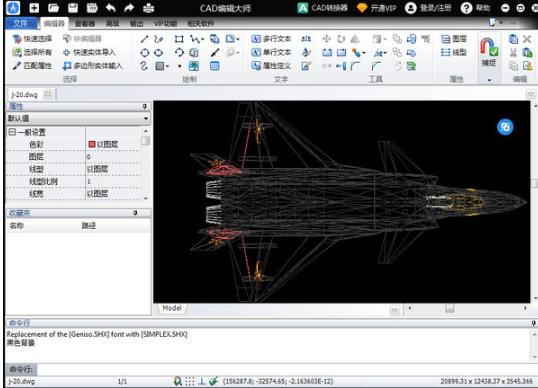Click the 开通VIP button
The height and width of the screenshot is (388, 538).
tap(377, 8)
